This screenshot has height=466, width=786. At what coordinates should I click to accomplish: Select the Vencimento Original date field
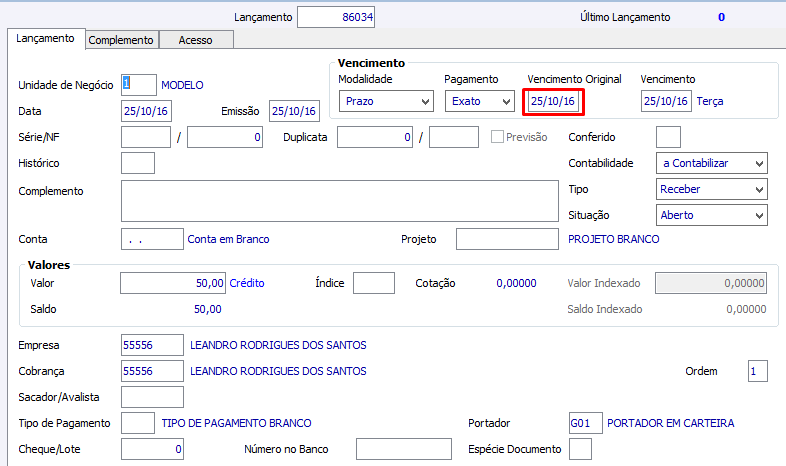[x=553, y=101]
